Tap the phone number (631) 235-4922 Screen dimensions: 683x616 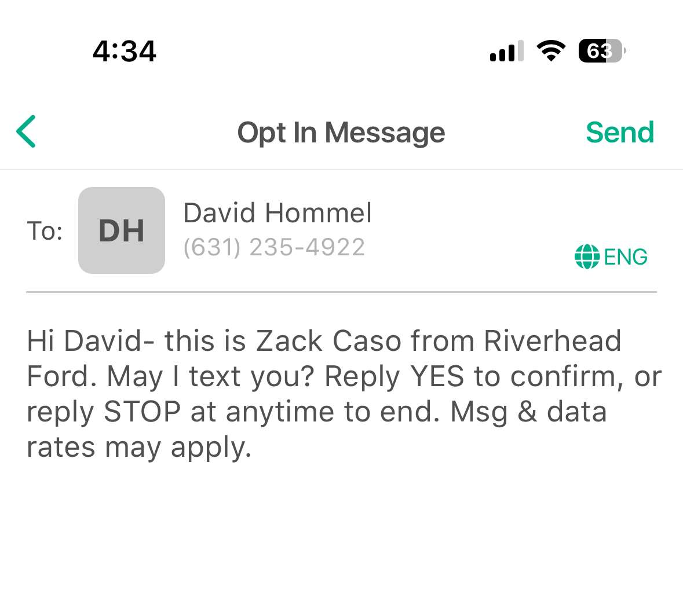click(x=274, y=247)
